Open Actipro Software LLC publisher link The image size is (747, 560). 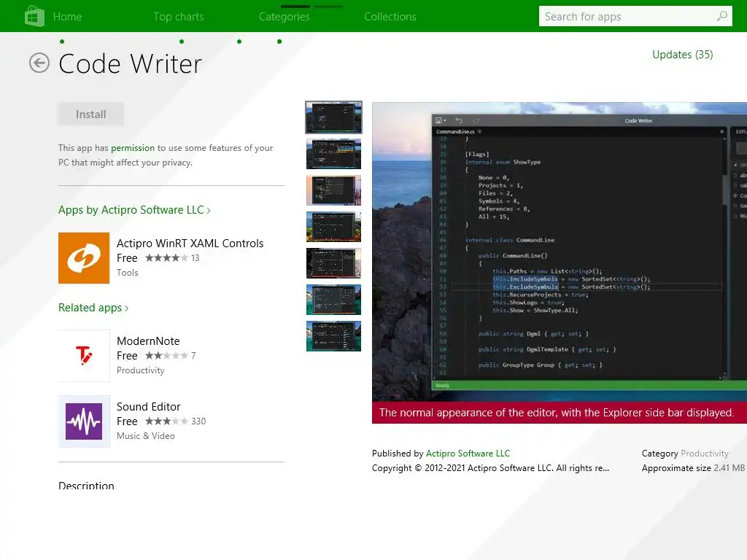pyautogui.click(x=468, y=454)
